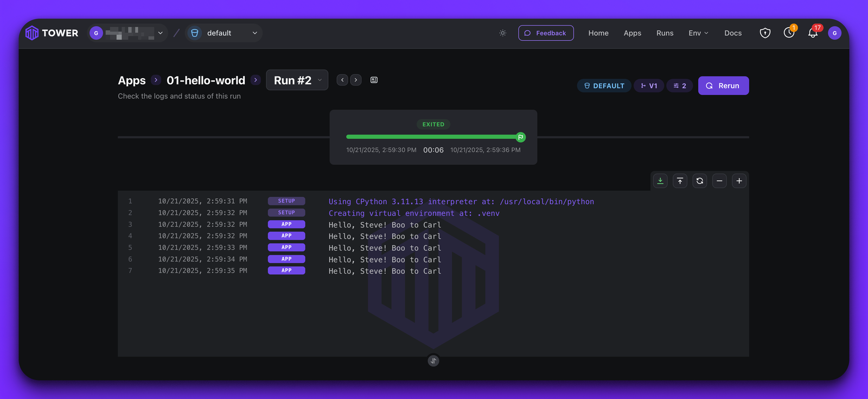Screen dimensions: 868x399
Task: Open the schedule clock icon
Action: [789, 33]
